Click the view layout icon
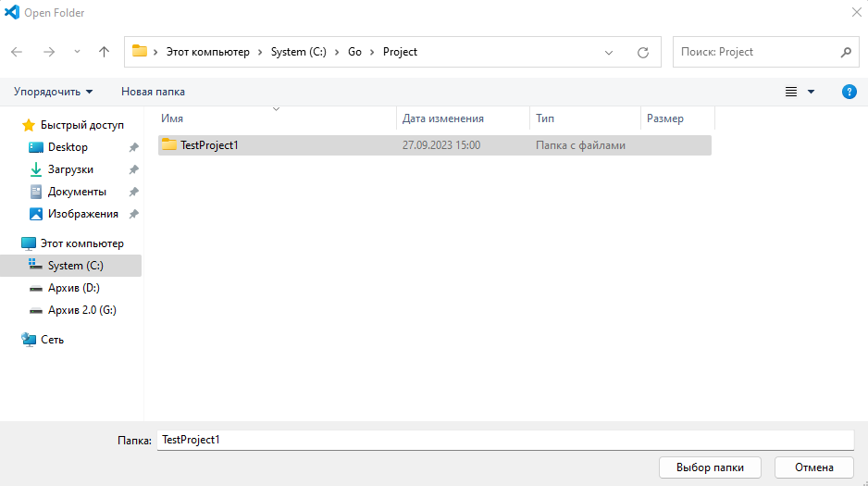The height and width of the screenshot is (486, 868). pos(791,92)
